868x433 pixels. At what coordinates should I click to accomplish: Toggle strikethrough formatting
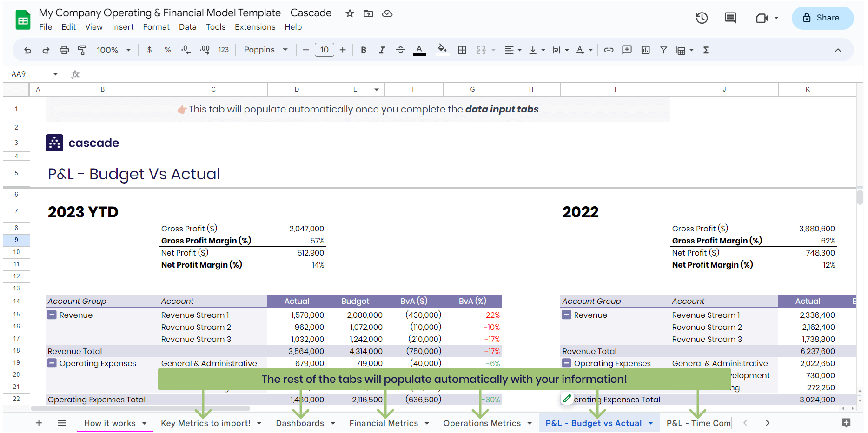coord(400,50)
